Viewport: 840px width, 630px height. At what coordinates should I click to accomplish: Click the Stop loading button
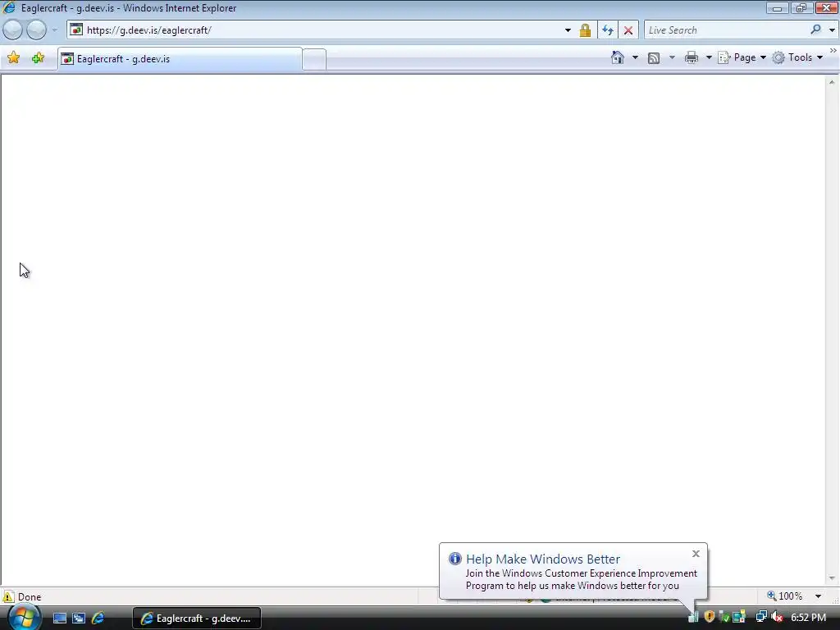628,30
